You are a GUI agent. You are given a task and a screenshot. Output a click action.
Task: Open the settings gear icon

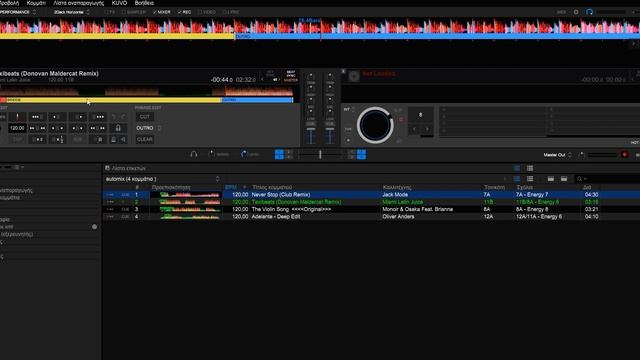576,12
